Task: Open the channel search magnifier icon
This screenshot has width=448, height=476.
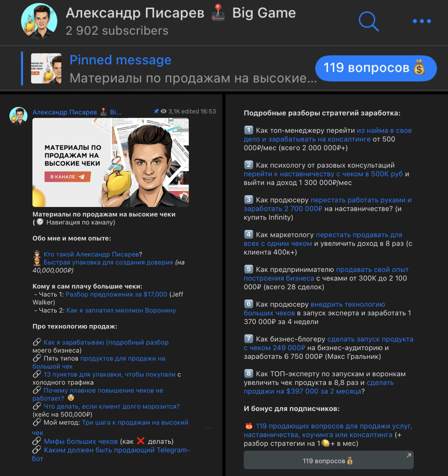Action: (x=368, y=21)
